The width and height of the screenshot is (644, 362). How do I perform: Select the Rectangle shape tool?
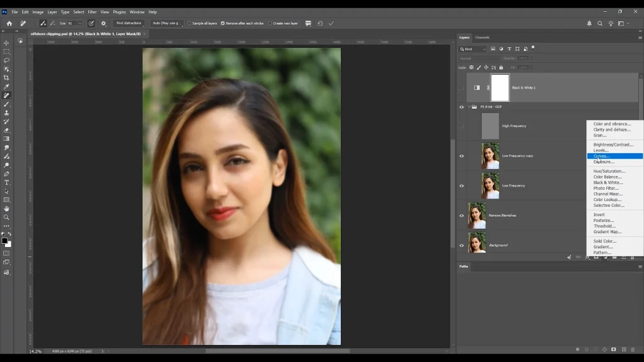[x=6, y=200]
